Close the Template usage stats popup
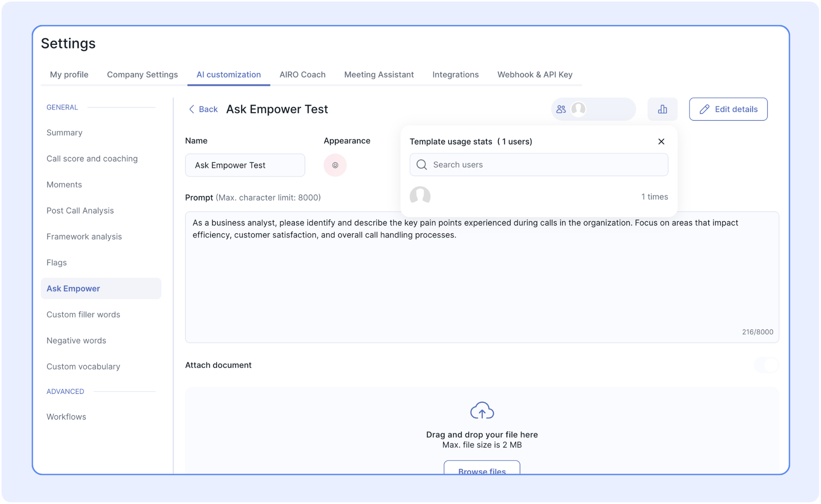 [x=661, y=141]
